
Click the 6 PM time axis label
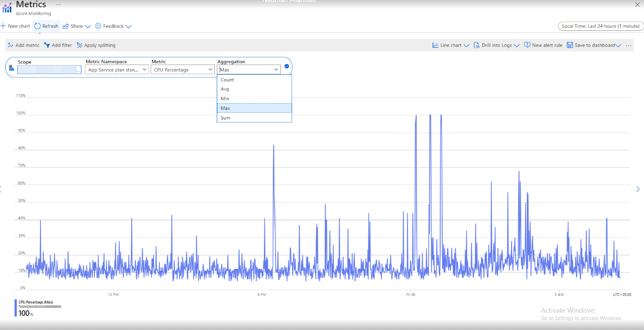point(262,294)
